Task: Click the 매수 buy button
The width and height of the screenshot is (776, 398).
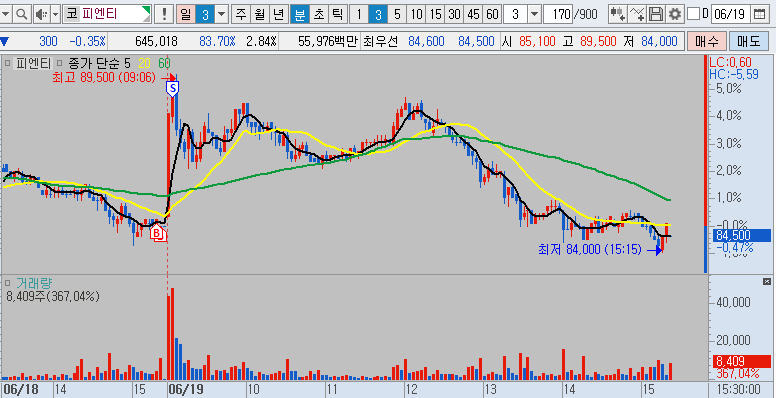Action: pos(706,41)
